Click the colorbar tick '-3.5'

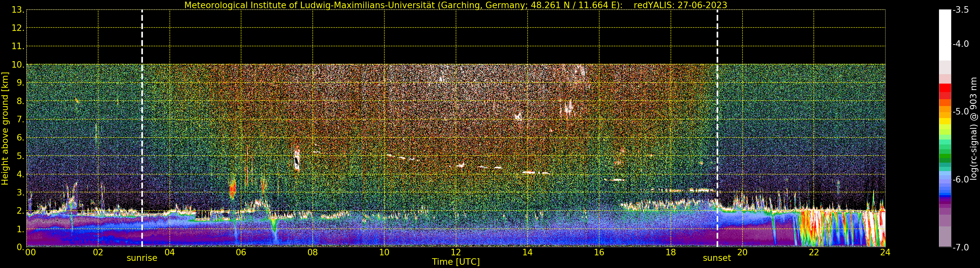pos(960,10)
